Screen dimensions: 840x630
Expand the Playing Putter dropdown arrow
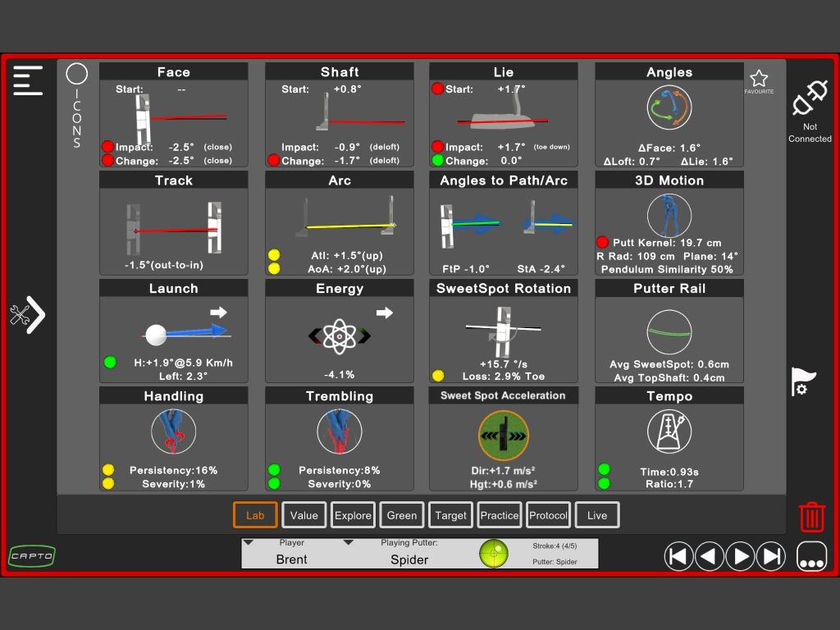tap(348, 543)
